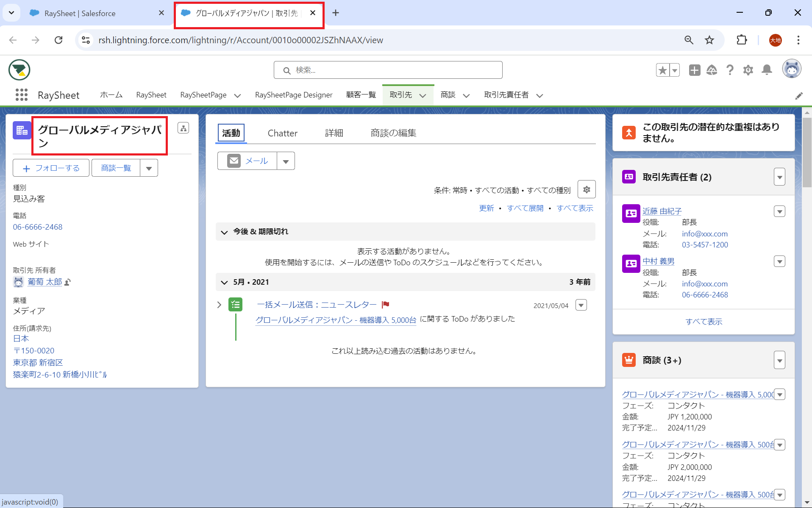This screenshot has height=508, width=812.
Task: Open the favorites star icon
Action: (662, 70)
